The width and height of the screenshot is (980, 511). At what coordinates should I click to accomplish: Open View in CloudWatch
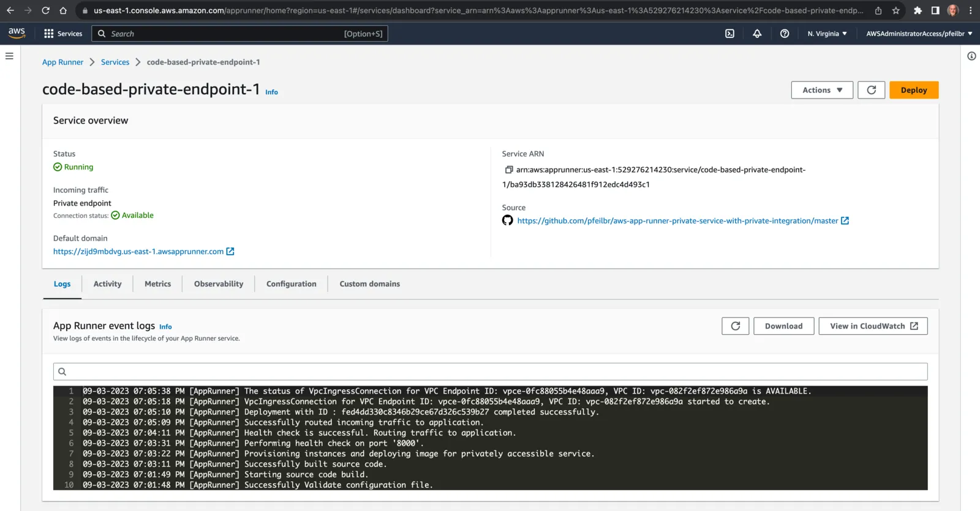coord(873,326)
